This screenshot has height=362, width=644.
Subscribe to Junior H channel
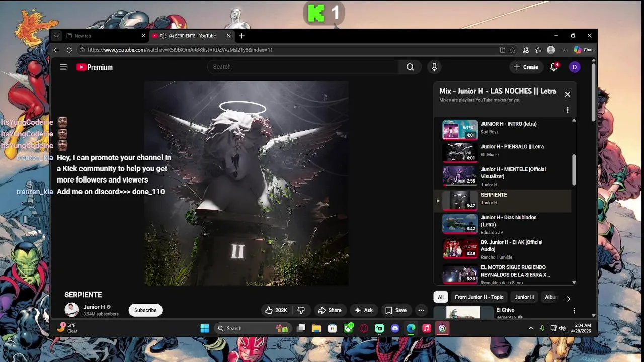point(145,310)
